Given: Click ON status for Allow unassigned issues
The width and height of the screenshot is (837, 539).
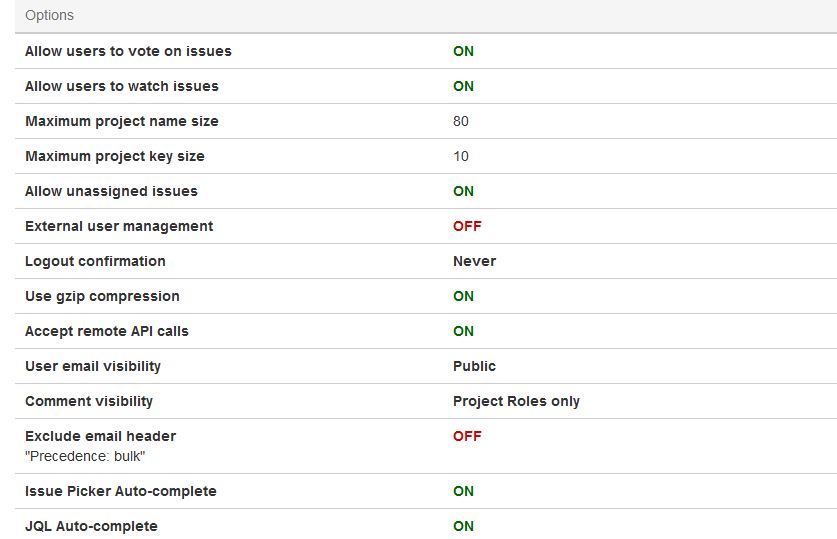Looking at the screenshot, I should 463,191.
